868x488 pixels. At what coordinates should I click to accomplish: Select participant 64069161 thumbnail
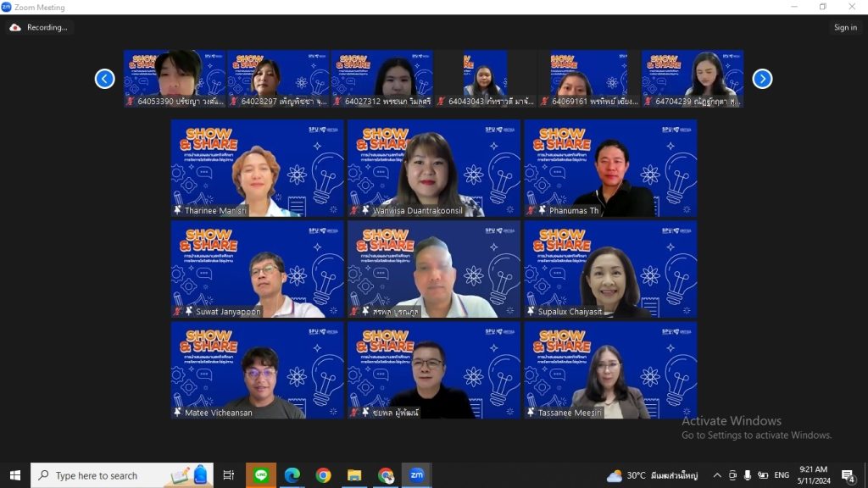pos(589,79)
